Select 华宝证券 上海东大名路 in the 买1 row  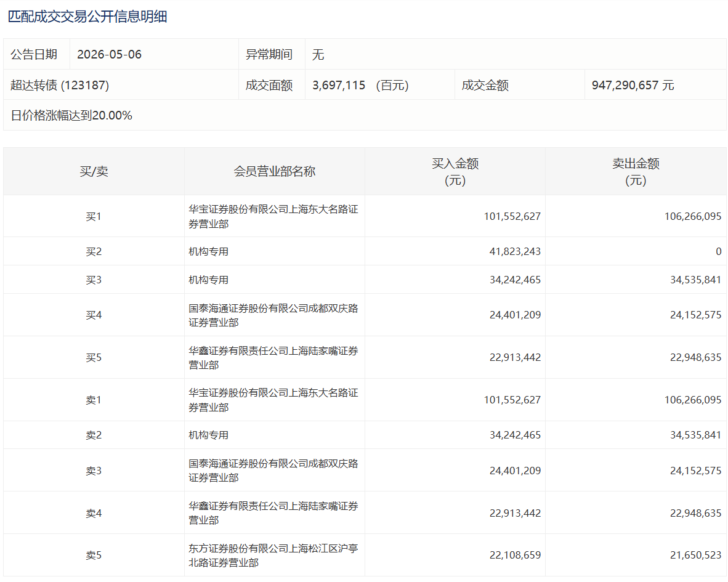point(273,216)
